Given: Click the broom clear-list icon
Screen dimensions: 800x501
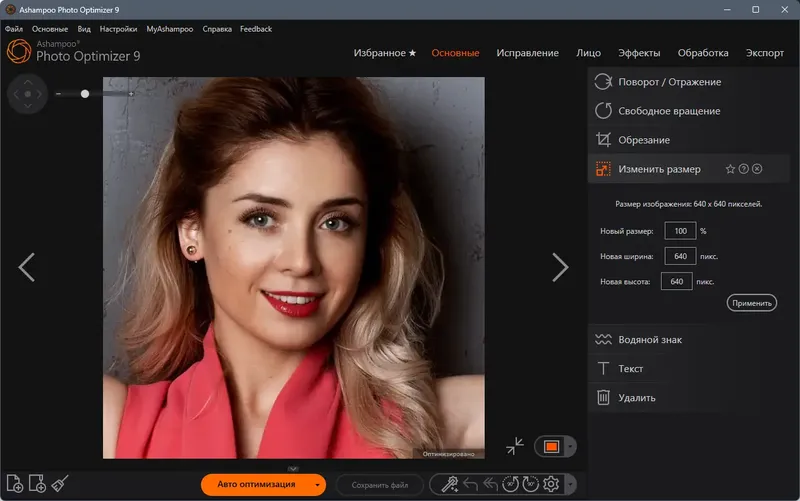Looking at the screenshot, I should [60, 485].
